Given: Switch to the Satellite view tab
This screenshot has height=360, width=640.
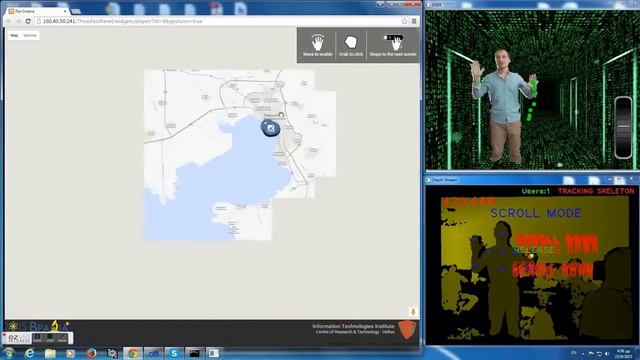Looking at the screenshot, I should click(30, 36).
